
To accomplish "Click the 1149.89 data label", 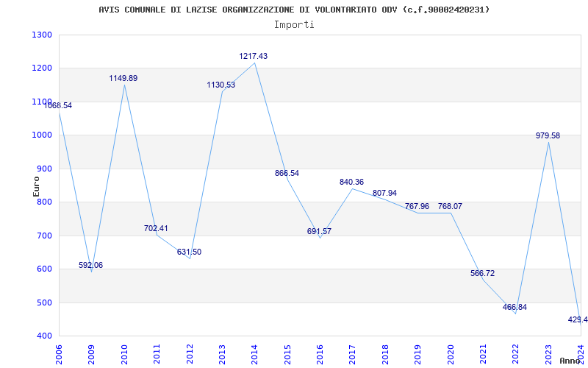I will click(x=123, y=79).
